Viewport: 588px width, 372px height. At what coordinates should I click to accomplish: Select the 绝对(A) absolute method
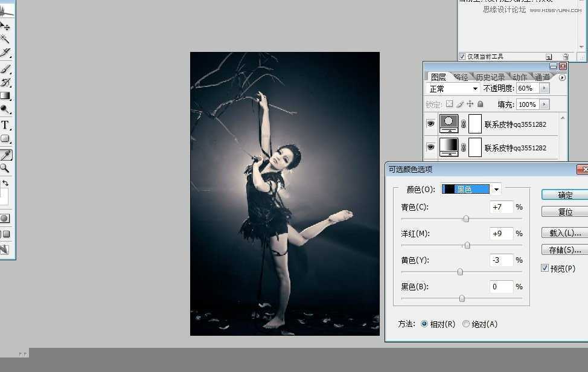(465, 324)
